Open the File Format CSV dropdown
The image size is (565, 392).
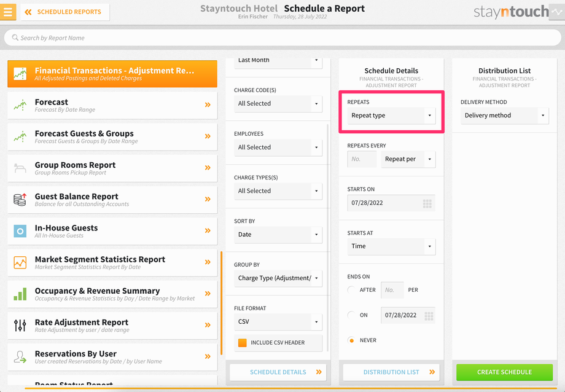278,322
